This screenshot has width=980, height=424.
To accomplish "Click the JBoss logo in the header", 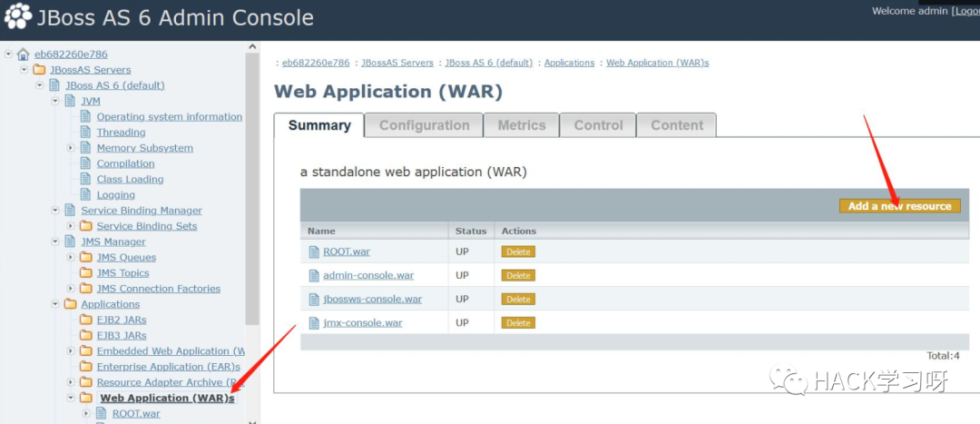I will (x=17, y=16).
